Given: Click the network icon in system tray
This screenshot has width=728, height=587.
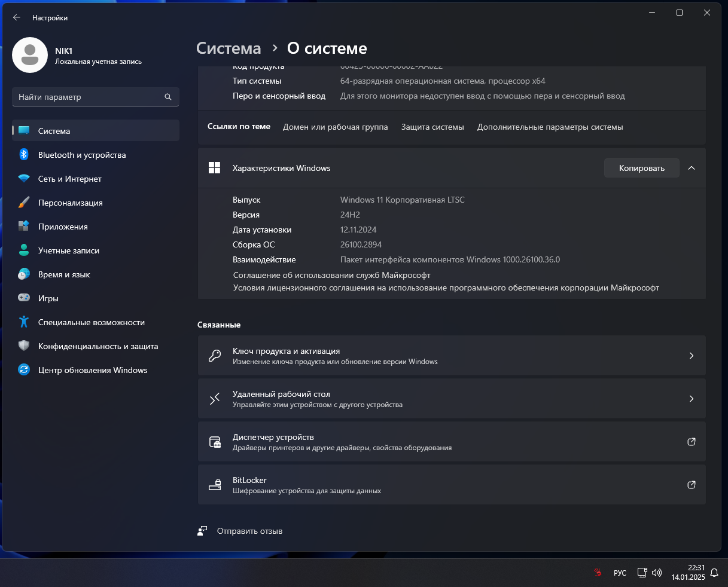Looking at the screenshot, I should click(642, 573).
